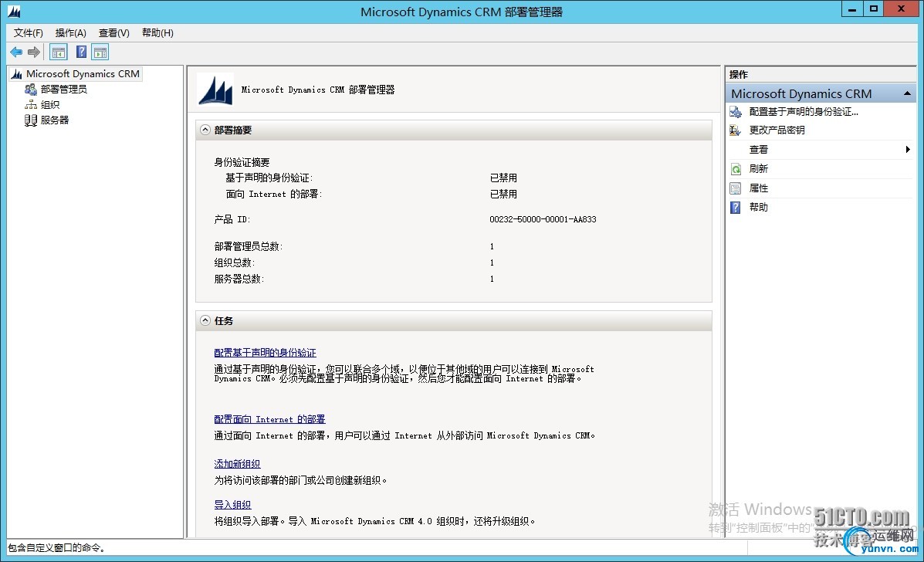Viewport: 924px width, 562px height.
Task: Click the 身份验证摘要 heading
Action: coord(242,162)
